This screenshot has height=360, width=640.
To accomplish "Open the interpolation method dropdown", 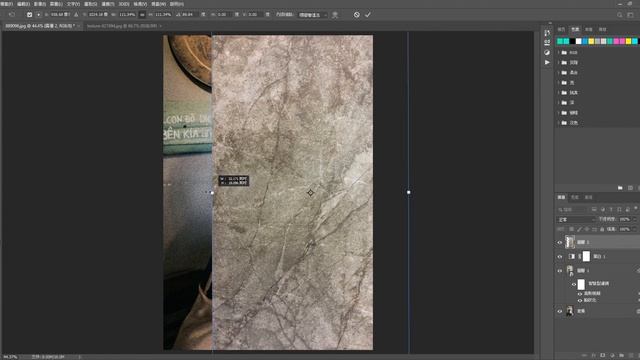I will 313,15.
